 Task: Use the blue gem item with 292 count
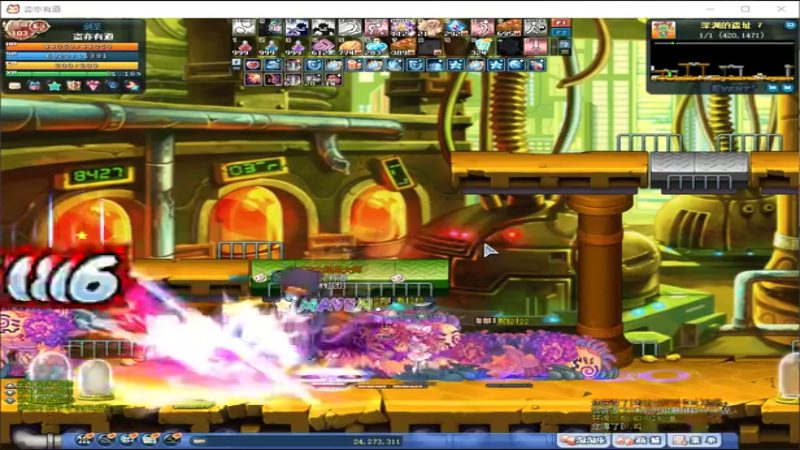tap(456, 28)
